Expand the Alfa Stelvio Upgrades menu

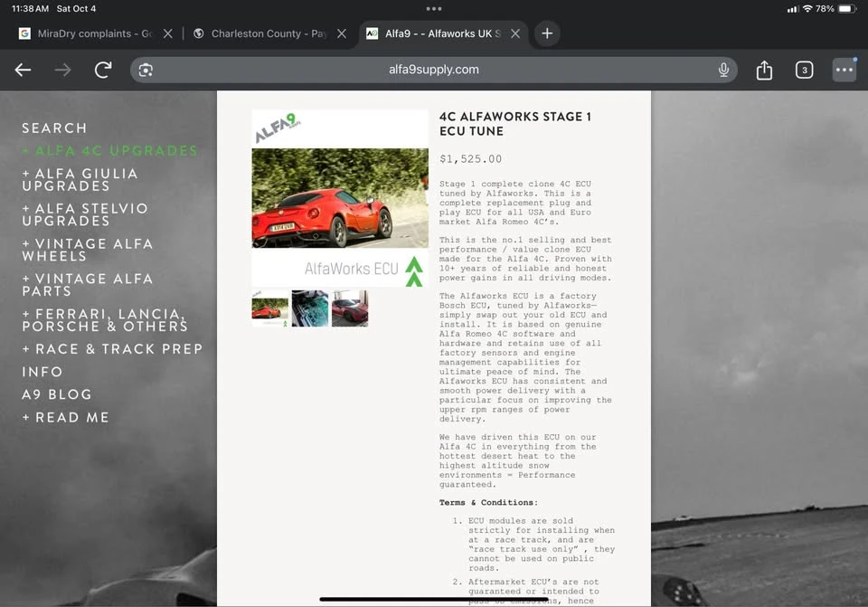pyautogui.click(x=85, y=215)
